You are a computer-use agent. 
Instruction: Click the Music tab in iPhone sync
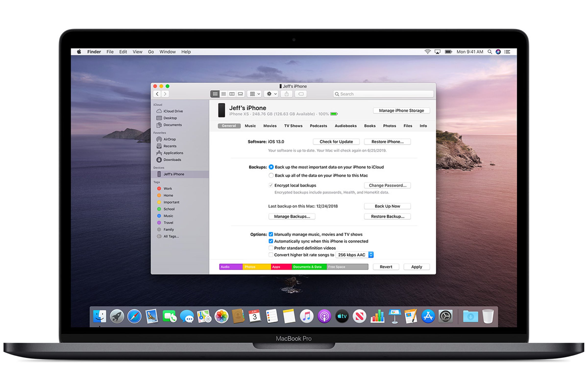[x=250, y=126]
